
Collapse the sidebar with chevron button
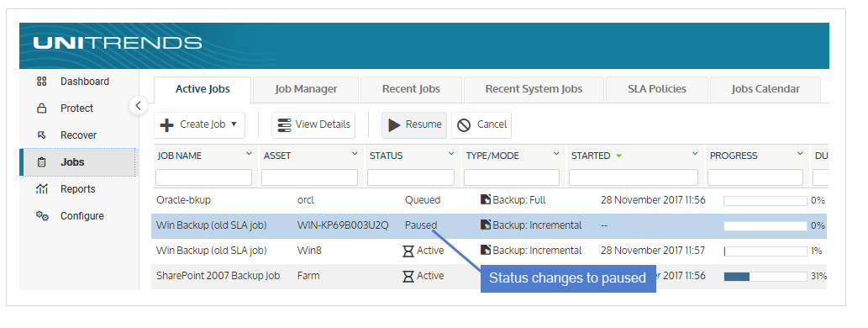click(x=139, y=105)
